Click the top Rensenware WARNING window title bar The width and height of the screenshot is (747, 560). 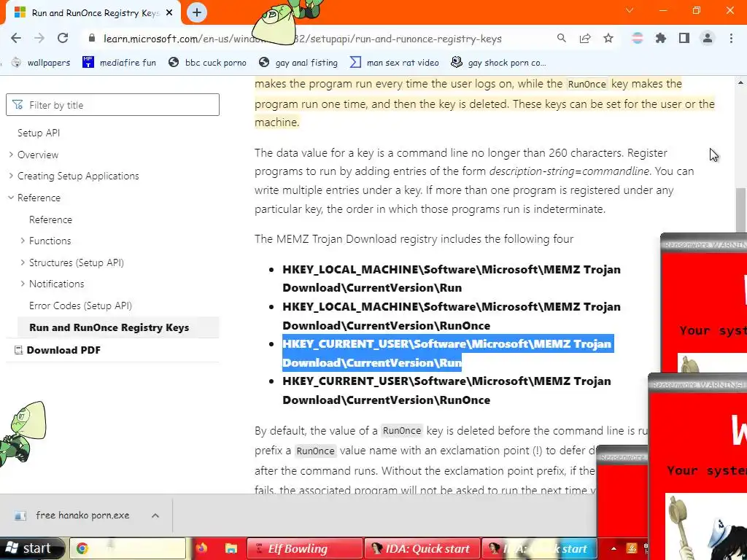coord(704,244)
